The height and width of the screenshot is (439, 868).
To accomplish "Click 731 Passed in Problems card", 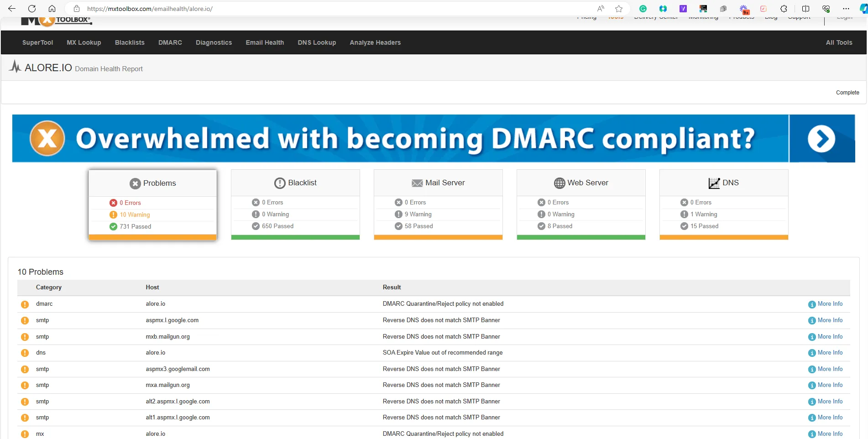I will coord(135,226).
